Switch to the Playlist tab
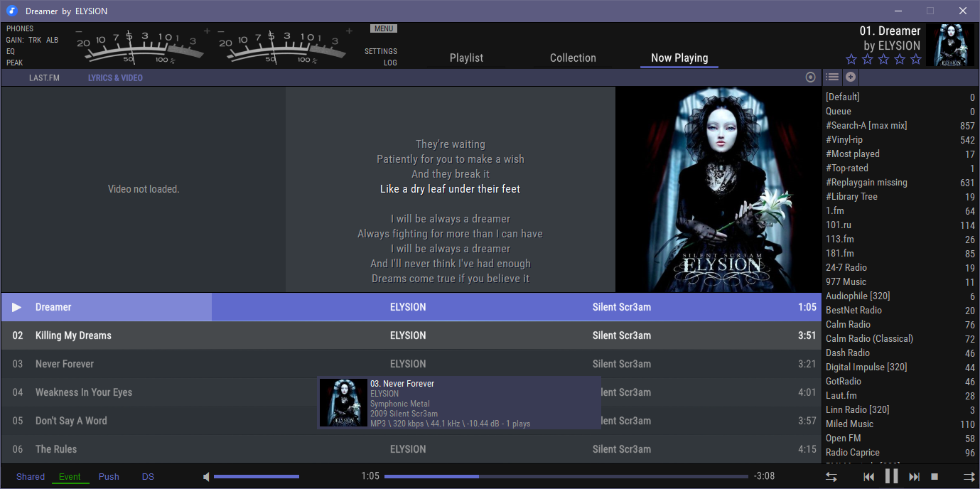Viewport: 980px width, 489px height. (x=466, y=58)
